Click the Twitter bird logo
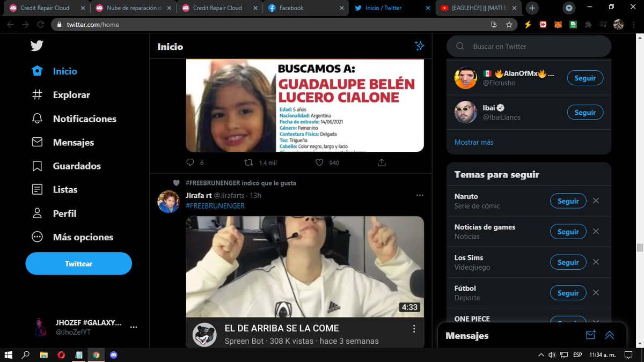 pyautogui.click(x=37, y=46)
